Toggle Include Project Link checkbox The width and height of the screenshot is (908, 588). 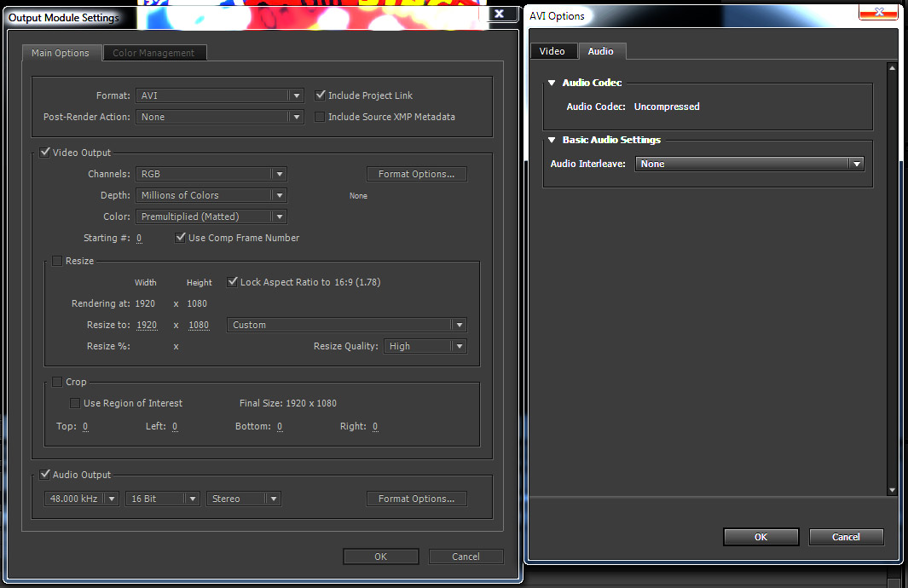click(320, 95)
